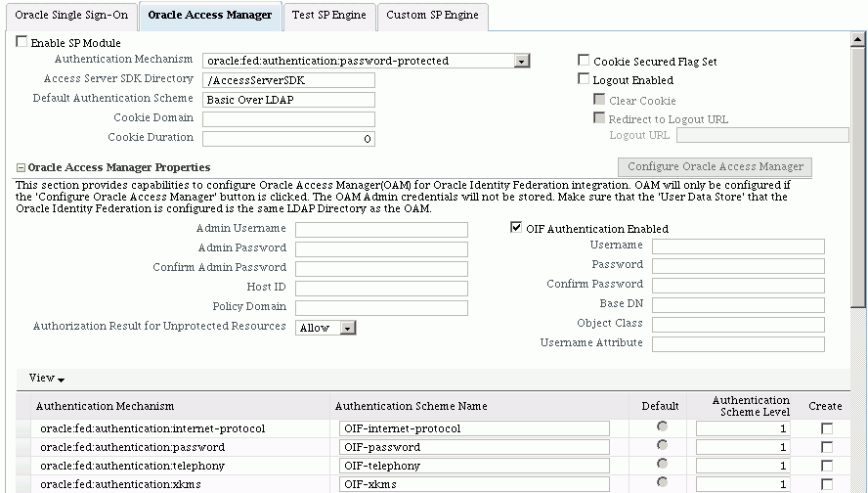Screen dimensions: 868x493
Task: Click the Admin Username field
Action: tap(381, 230)
